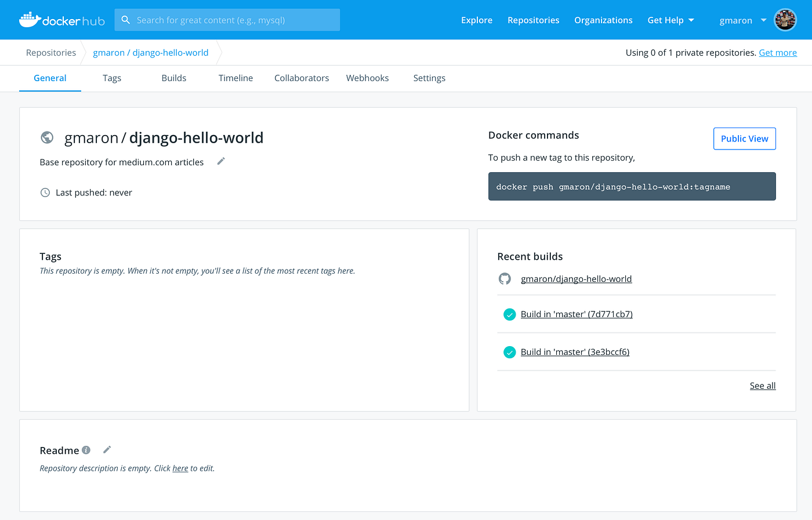Click the GitHub icon in Recent builds
This screenshot has height=520, width=812.
(505, 278)
